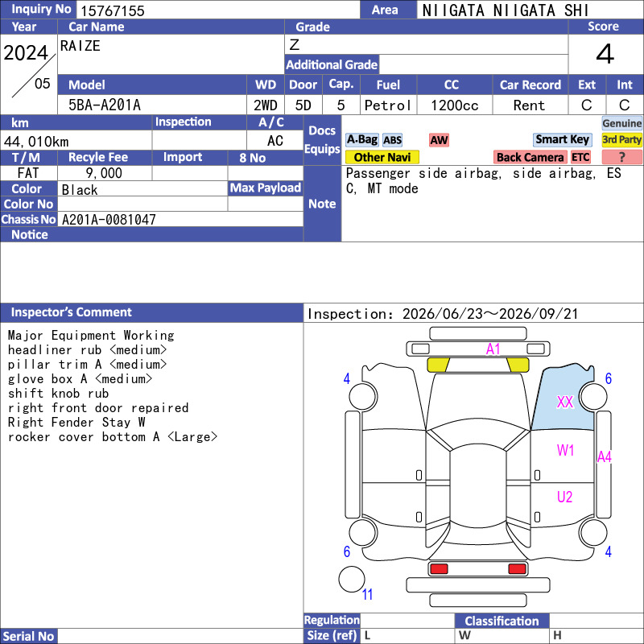644x644 pixels.
Task: Select the yellow Other Navi badge
Action: click(x=382, y=157)
